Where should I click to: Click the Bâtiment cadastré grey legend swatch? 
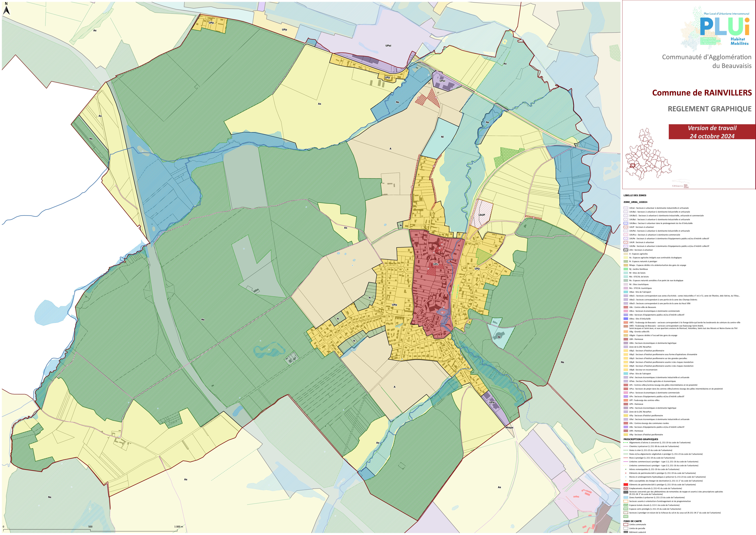(626, 532)
